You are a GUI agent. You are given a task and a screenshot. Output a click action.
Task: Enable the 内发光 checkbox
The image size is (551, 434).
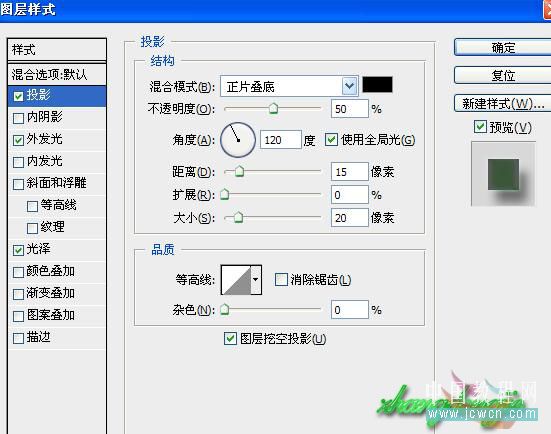pyautogui.click(x=18, y=162)
